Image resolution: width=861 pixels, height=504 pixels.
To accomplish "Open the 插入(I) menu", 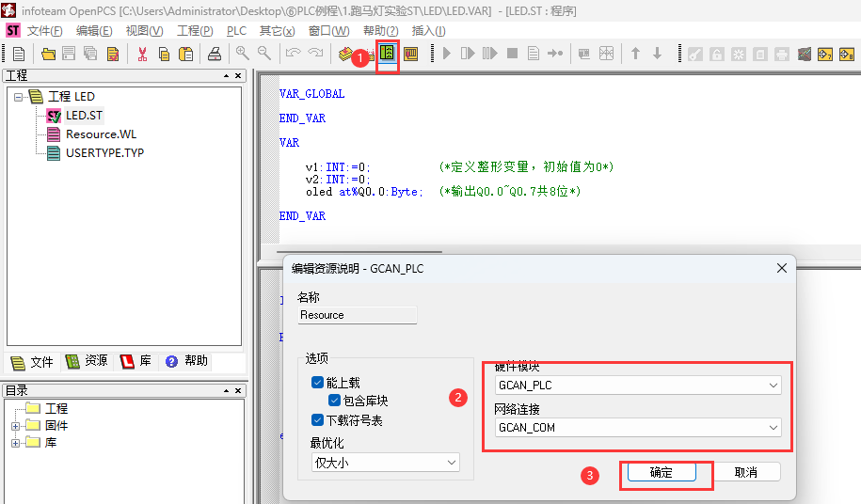I will (429, 31).
